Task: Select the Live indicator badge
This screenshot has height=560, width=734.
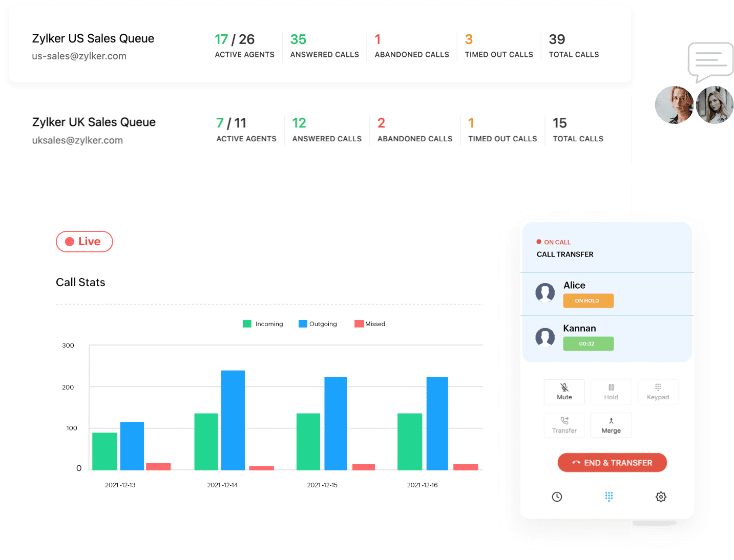Action: (x=84, y=241)
